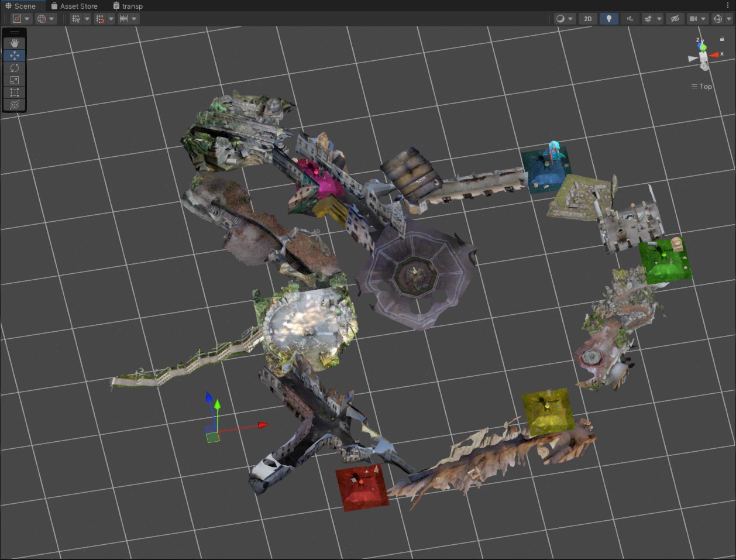Image resolution: width=736 pixels, height=560 pixels.
Task: Select the Rect tool
Action: (15, 92)
